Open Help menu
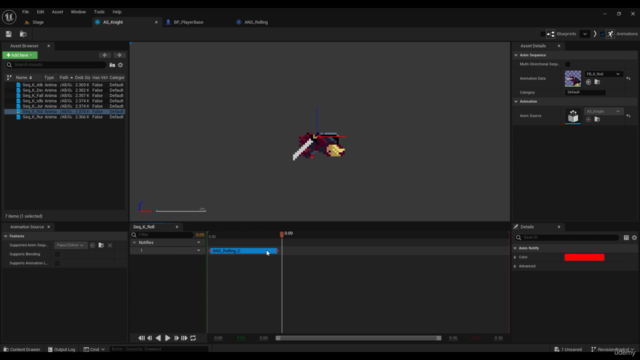Image resolution: width=640 pixels, height=360 pixels. tap(117, 12)
